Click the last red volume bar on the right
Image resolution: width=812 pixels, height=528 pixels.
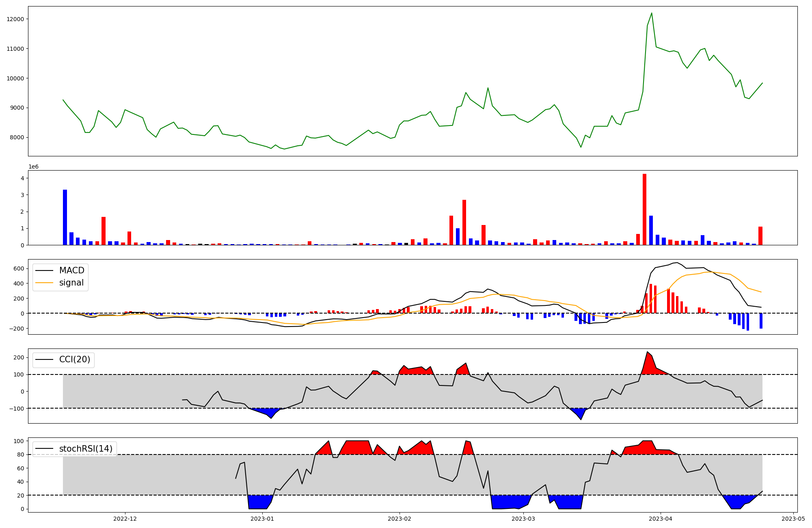click(760, 236)
